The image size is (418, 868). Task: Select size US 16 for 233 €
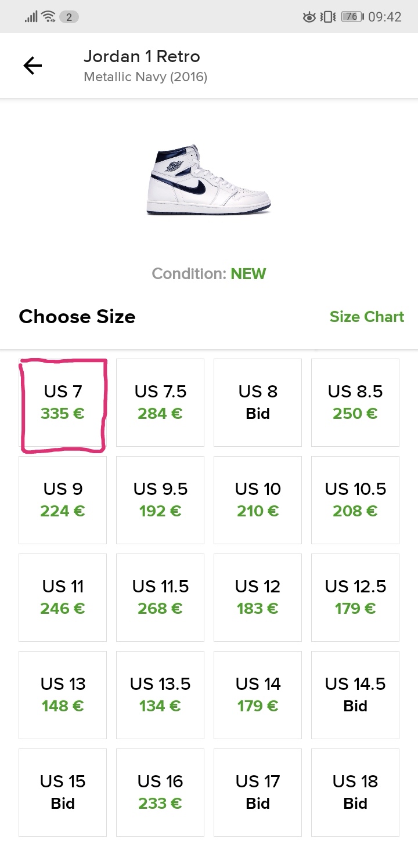[160, 793]
